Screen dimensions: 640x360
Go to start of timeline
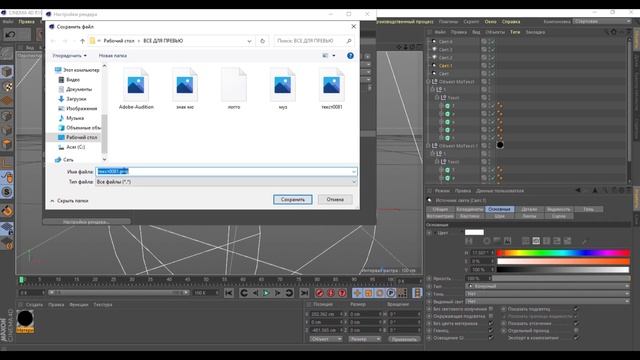click(229, 293)
